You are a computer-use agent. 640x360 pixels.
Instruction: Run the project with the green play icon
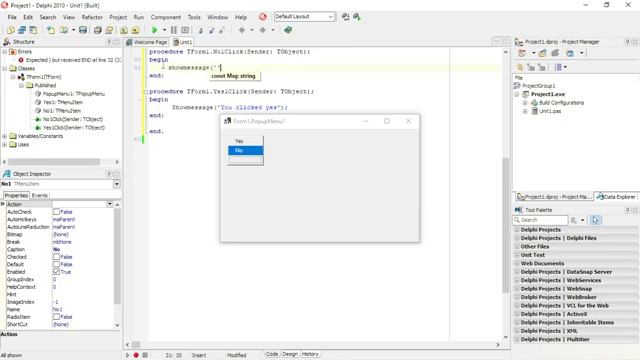click(x=154, y=30)
